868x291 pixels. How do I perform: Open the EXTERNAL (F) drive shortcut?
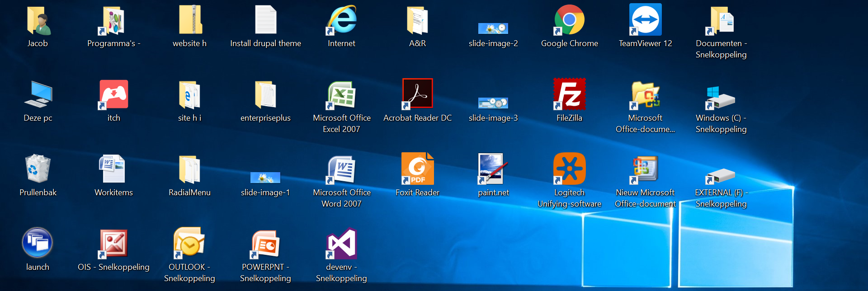[721, 176]
